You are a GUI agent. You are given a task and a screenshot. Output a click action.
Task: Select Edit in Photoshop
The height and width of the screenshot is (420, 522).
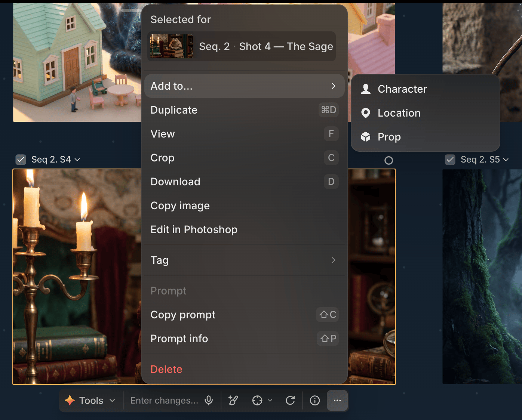(244, 229)
